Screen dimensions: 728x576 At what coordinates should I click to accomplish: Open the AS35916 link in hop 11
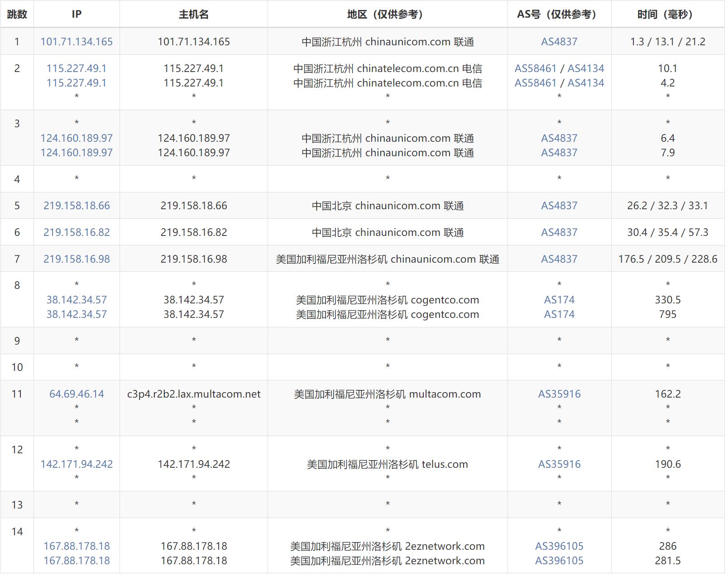pos(559,394)
